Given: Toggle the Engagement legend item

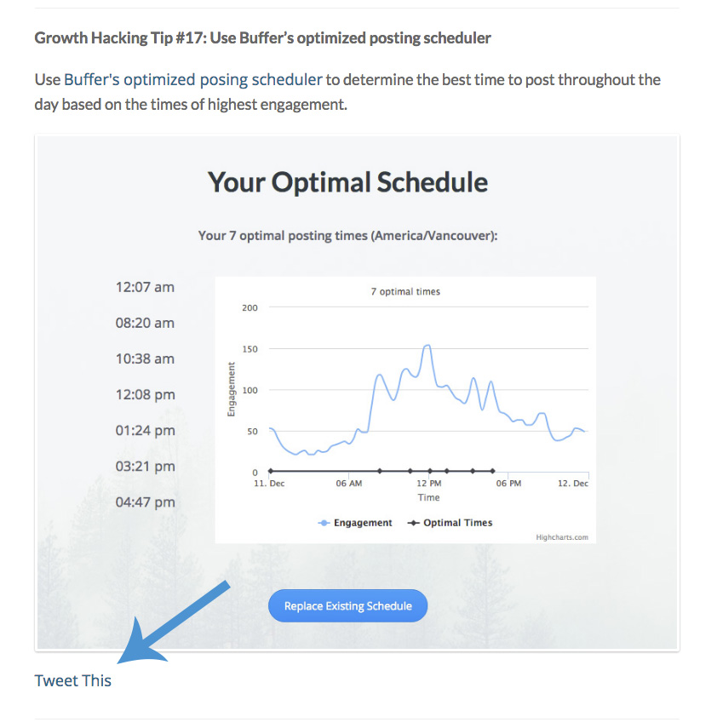Looking at the screenshot, I should [355, 523].
